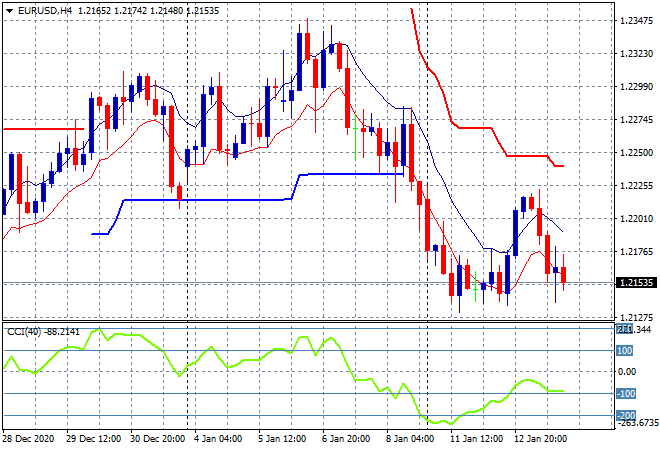Click the 30 Dec 20:00 time label
This screenshot has height=450, width=660.
(157, 439)
